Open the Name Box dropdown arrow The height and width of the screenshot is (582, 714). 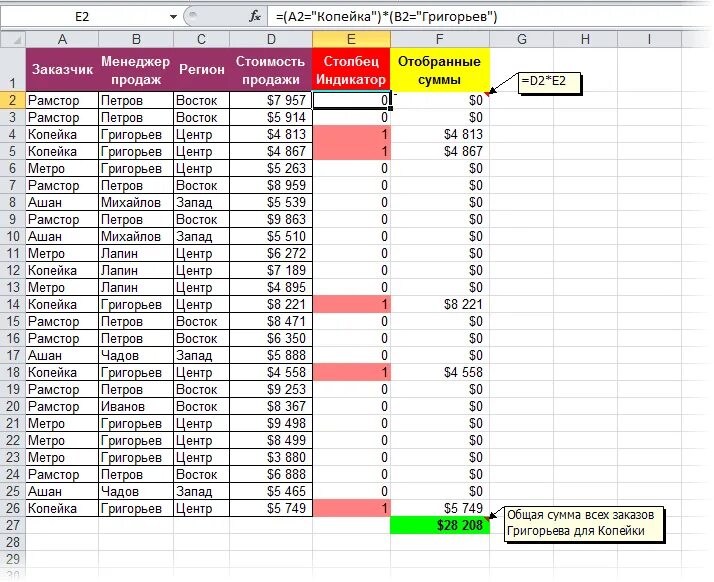coord(173,17)
